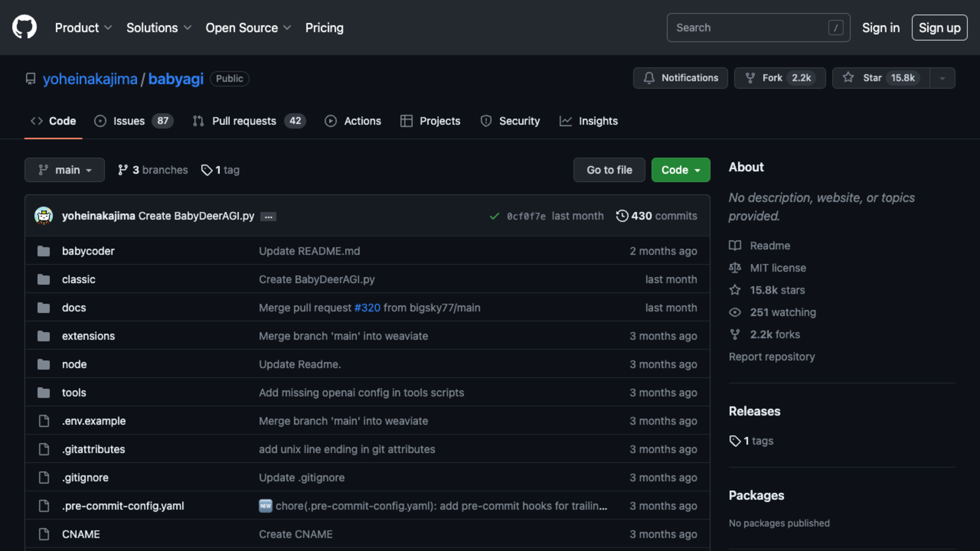
Task: Open the yoheinakajima owner link
Action: 90,79
